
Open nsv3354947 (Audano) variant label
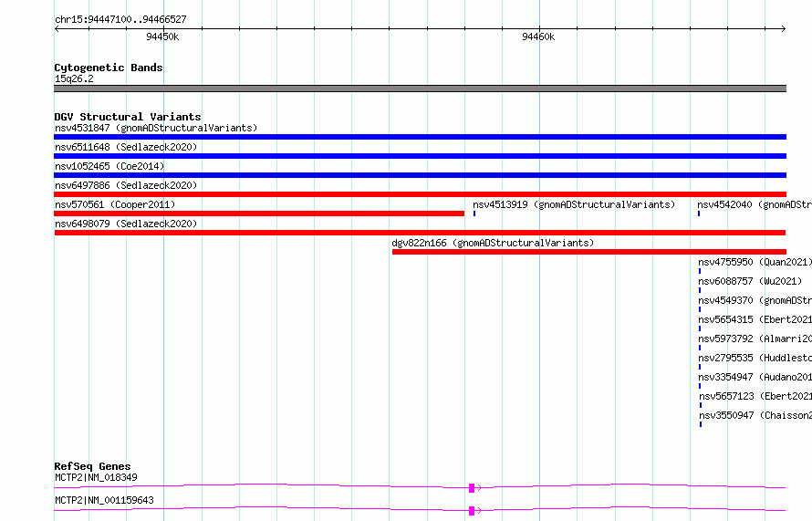coord(755,377)
